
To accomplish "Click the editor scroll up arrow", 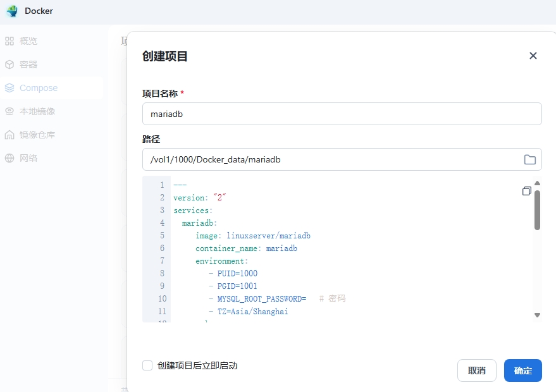I will pyautogui.click(x=537, y=183).
